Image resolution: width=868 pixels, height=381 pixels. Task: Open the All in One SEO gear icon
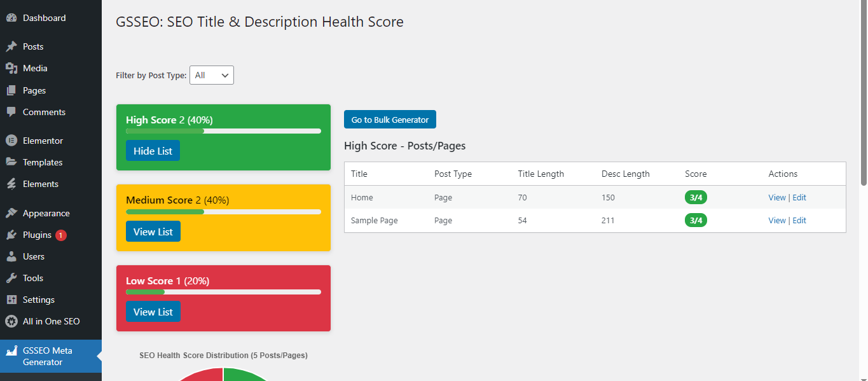pos(11,321)
